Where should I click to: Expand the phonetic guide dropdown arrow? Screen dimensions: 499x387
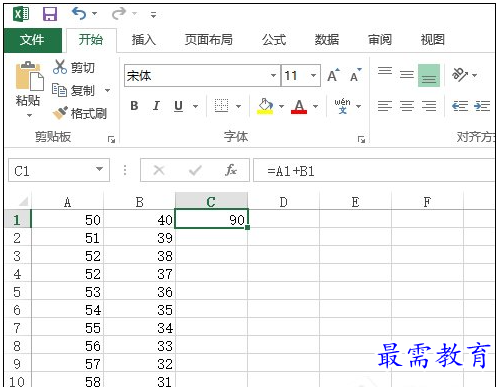[x=359, y=106]
